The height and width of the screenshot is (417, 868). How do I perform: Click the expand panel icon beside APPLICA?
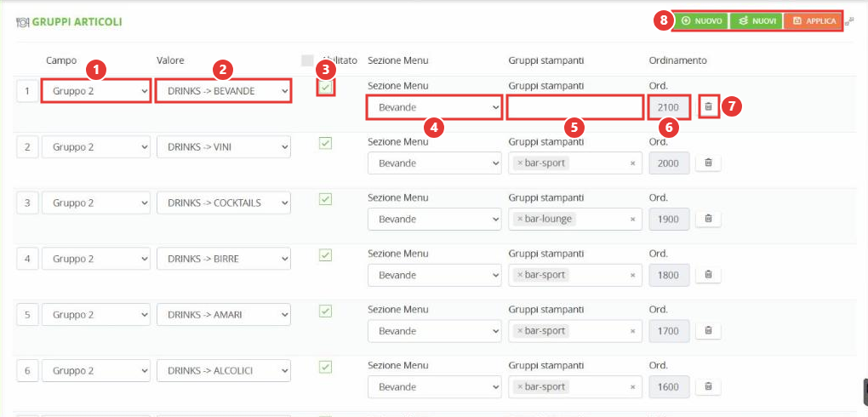tap(850, 21)
